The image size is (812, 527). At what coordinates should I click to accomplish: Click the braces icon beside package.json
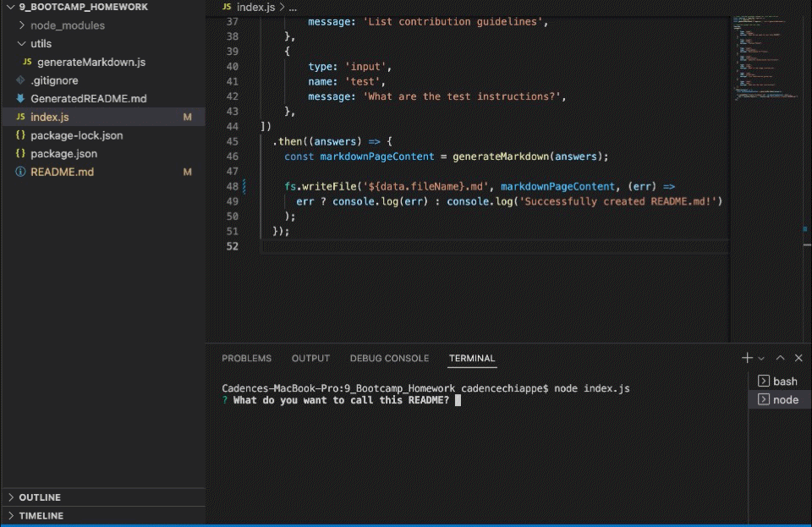[20, 153]
